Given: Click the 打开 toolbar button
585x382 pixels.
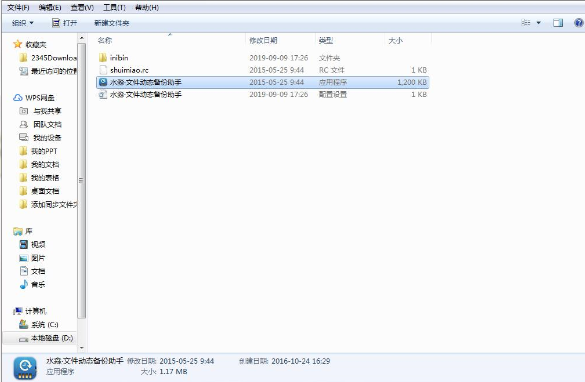Looking at the screenshot, I should 65,23.
